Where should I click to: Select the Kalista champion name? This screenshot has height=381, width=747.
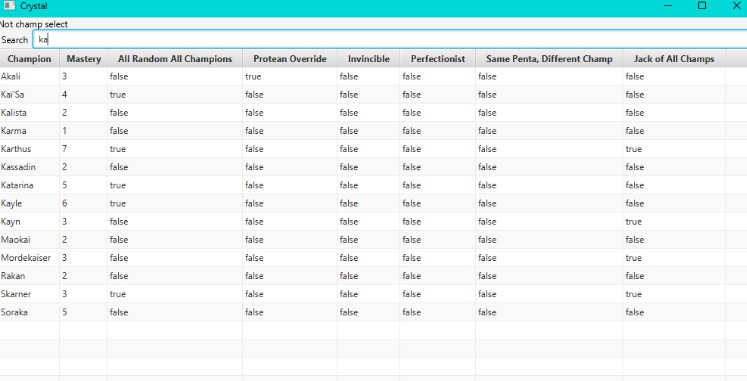tap(14, 113)
